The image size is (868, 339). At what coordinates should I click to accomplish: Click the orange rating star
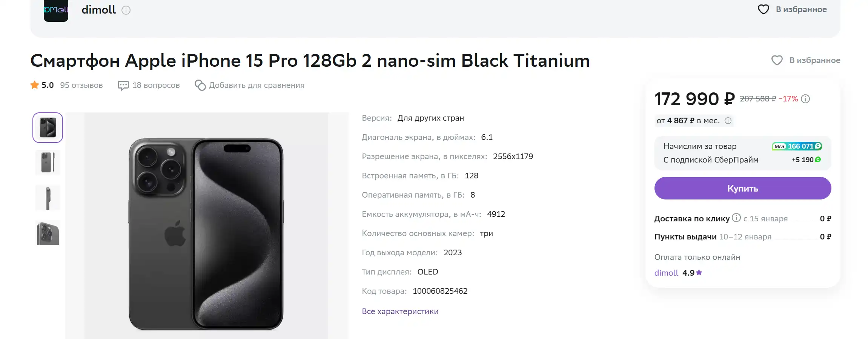pyautogui.click(x=35, y=85)
